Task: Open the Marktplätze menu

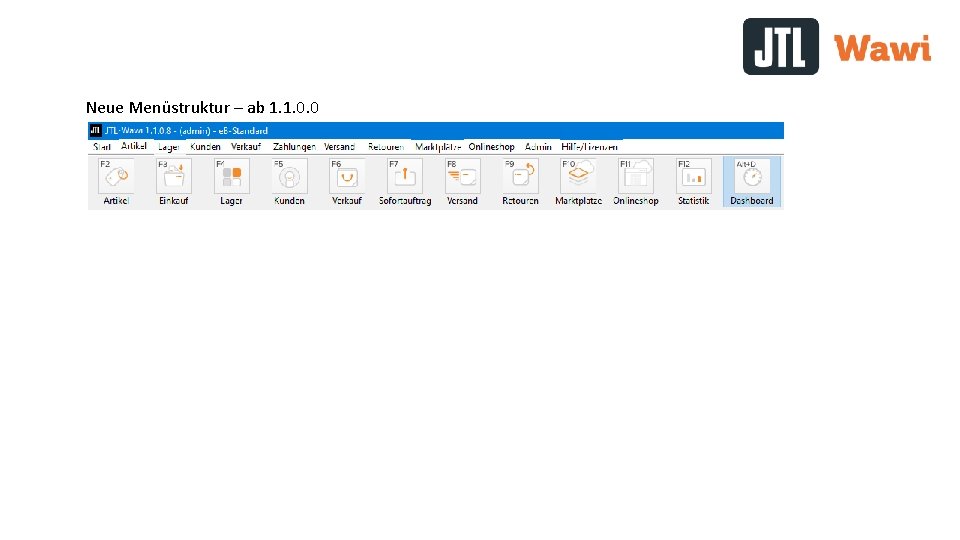Action: tap(438, 147)
